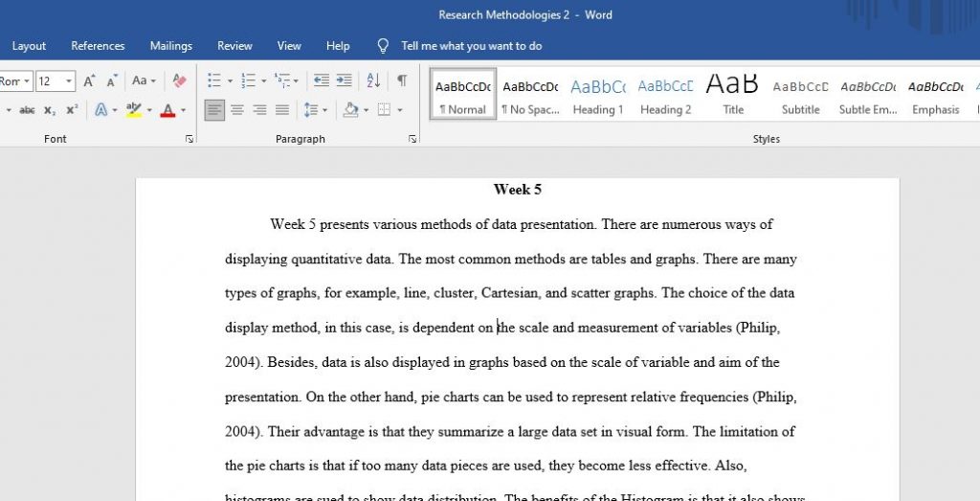Viewport: 980px width, 501px height.
Task: Click inside the font size box
Action: tap(49, 81)
